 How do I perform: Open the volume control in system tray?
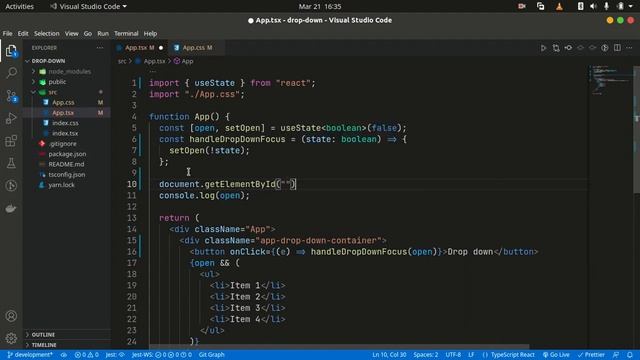click(593, 6)
